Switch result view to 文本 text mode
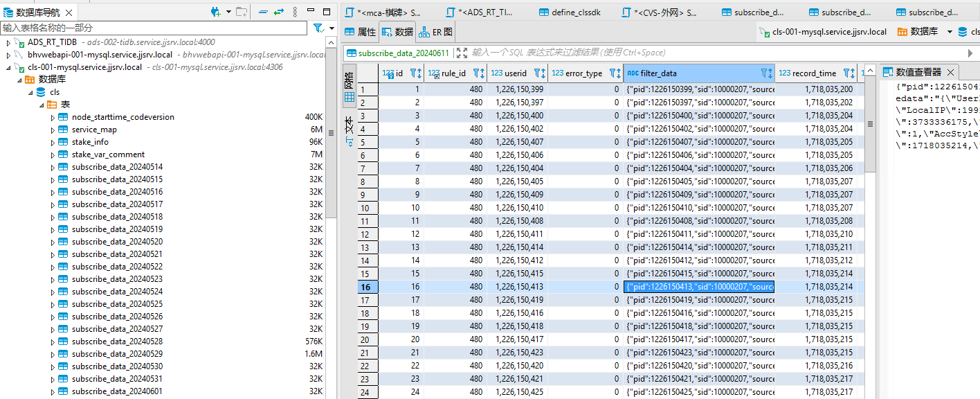 [350, 132]
